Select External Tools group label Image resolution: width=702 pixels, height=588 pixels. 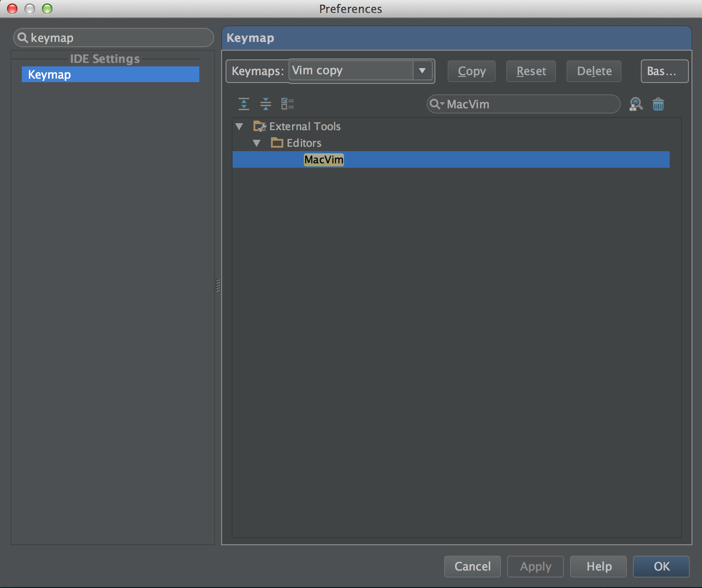pyautogui.click(x=305, y=126)
